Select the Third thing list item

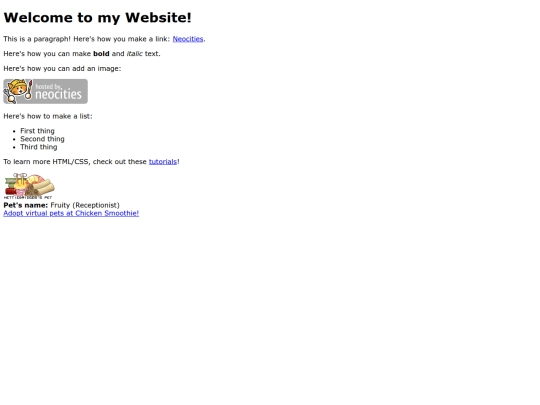39,147
